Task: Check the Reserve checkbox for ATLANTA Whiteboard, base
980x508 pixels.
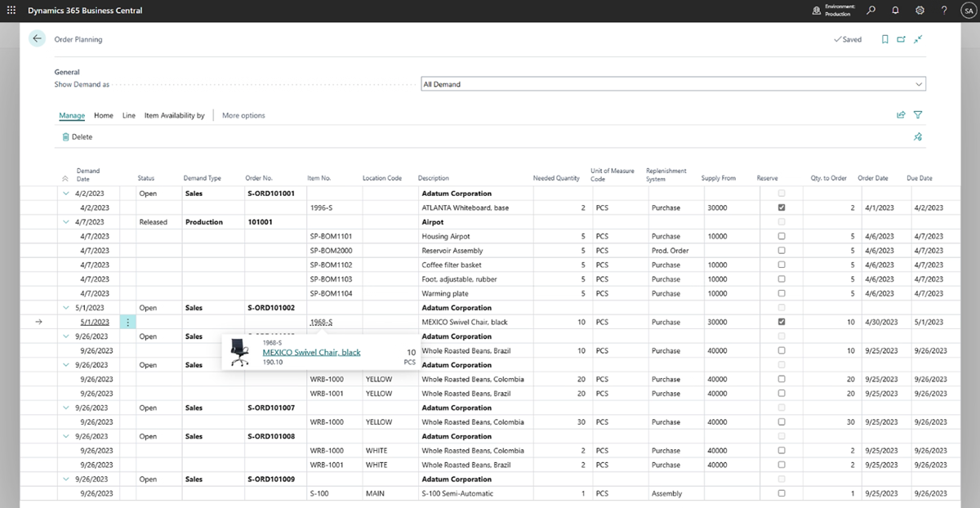Action: 780,207
